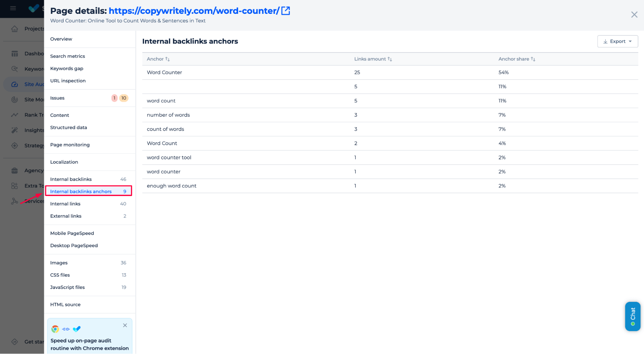Click the Site Audit icon in sidebar

[14, 84]
